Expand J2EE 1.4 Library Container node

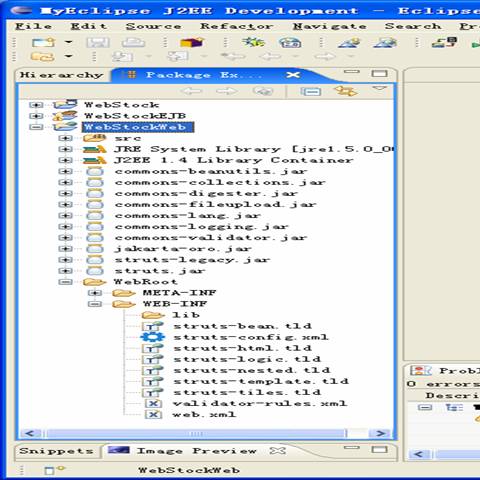(65, 160)
